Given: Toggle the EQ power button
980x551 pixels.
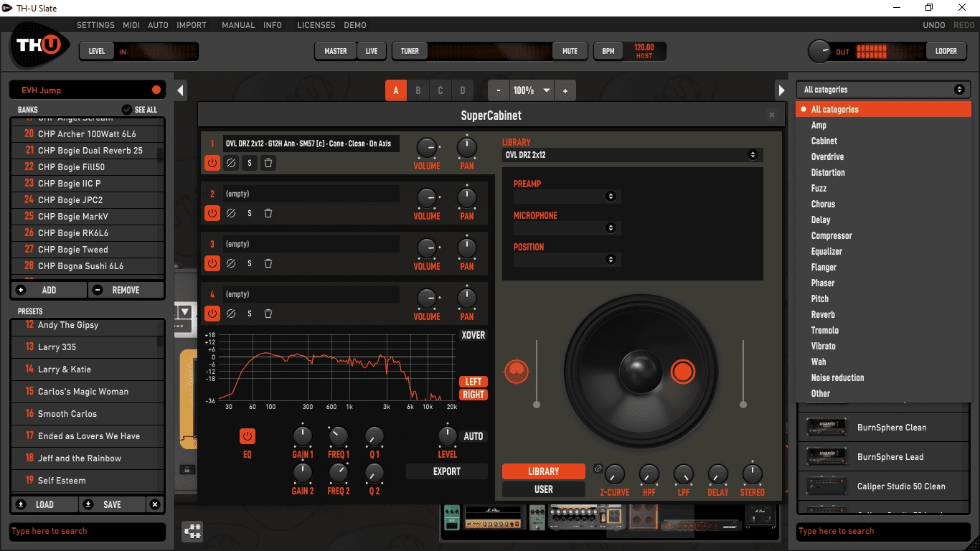Looking at the screenshot, I should click(x=248, y=436).
